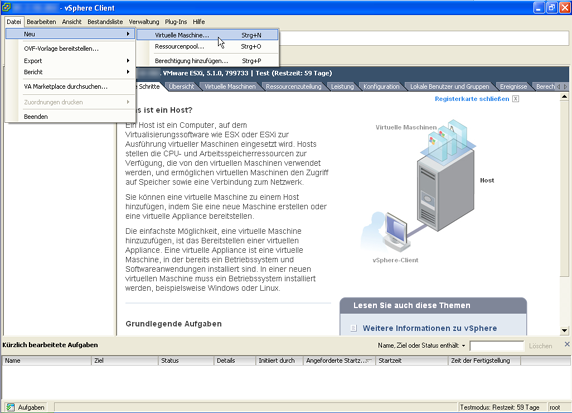Screen dimensions: 572x413
Task: Click the 'root' user status text
Action: (x=554, y=407)
